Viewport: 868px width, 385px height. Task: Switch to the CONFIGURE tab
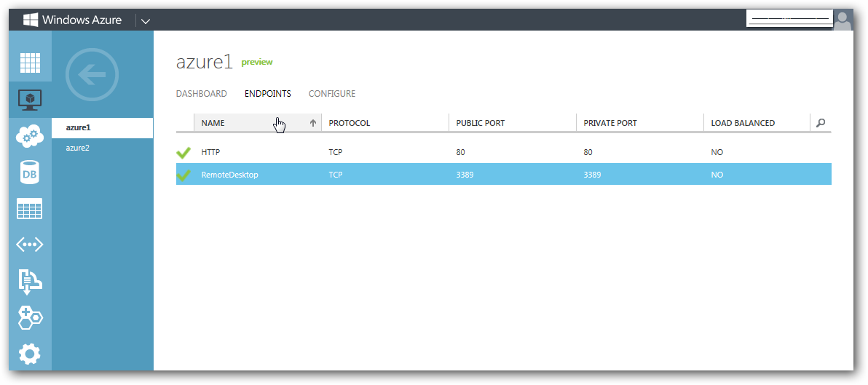(332, 94)
